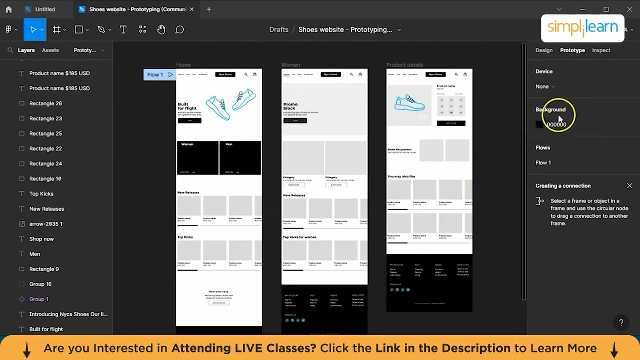Select the Group 1 layer
640x360 pixels.
pos(39,299)
